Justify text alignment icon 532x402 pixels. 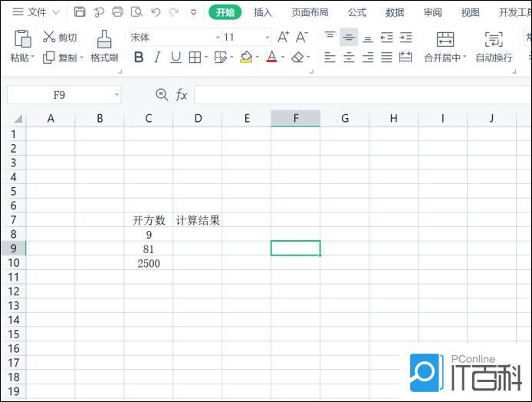pyautogui.click(x=387, y=58)
